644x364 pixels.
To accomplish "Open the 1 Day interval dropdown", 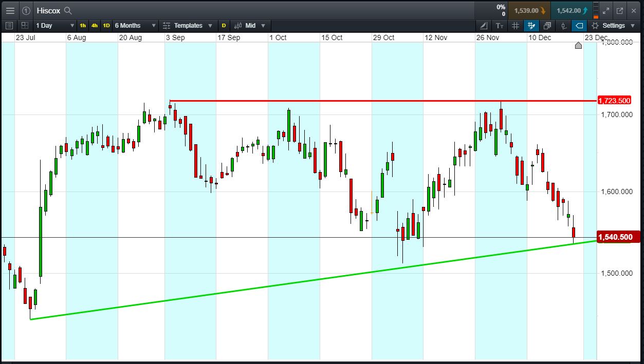I will 54,25.
